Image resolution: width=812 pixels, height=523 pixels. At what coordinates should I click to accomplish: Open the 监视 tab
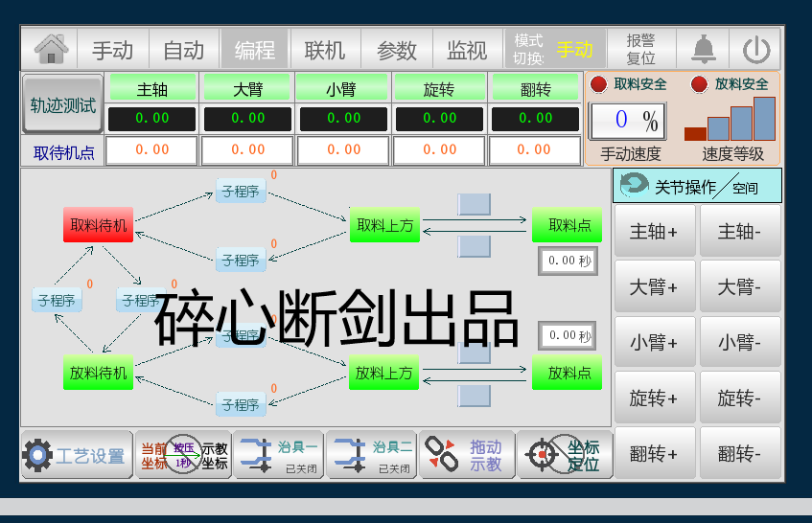coord(467,50)
